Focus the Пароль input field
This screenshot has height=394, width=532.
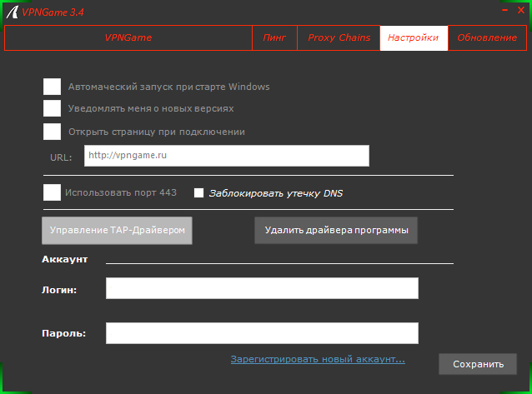click(262, 333)
